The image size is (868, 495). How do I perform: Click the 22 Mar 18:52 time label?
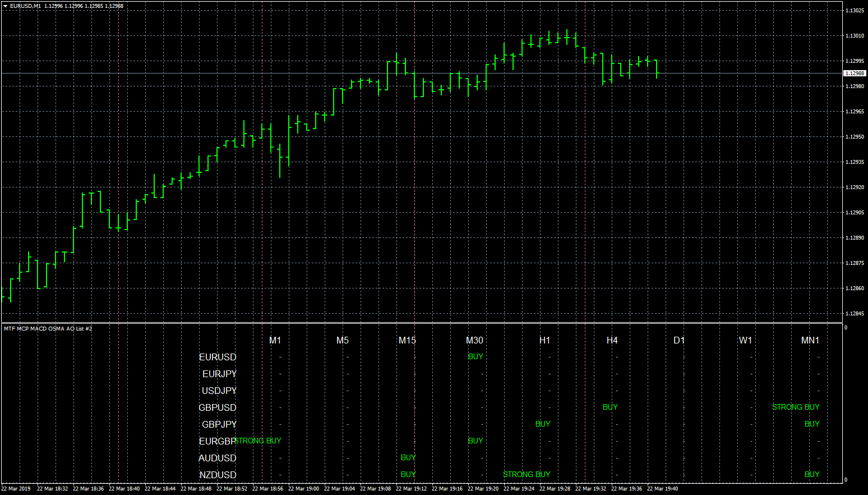(x=232, y=489)
